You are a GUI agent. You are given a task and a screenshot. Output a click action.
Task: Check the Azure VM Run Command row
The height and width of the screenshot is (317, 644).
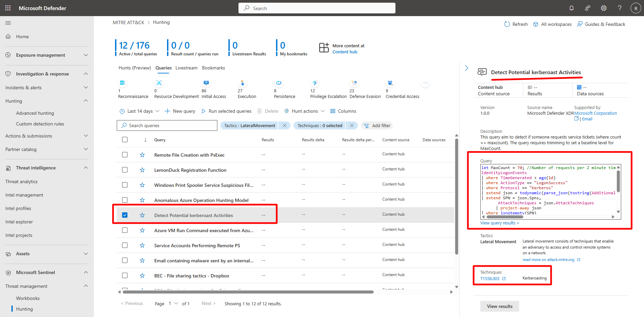pos(125,230)
